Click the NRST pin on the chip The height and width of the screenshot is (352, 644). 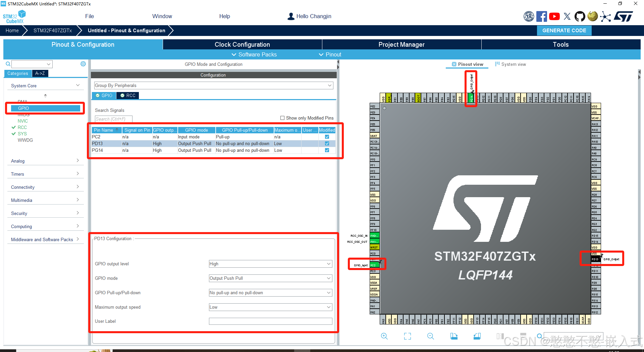pos(374,248)
